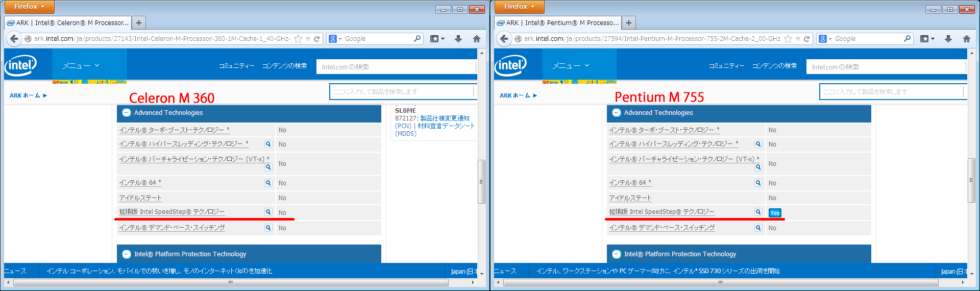Image resolution: width=980 pixels, height=291 pixels.
Task: Open ARK ホーム link in Celeron window
Action: tap(28, 95)
